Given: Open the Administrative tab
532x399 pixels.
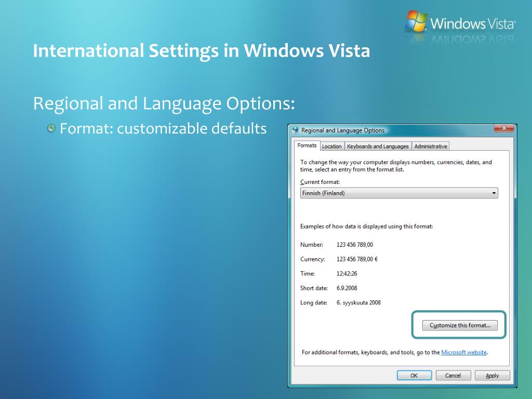Looking at the screenshot, I should [x=431, y=146].
